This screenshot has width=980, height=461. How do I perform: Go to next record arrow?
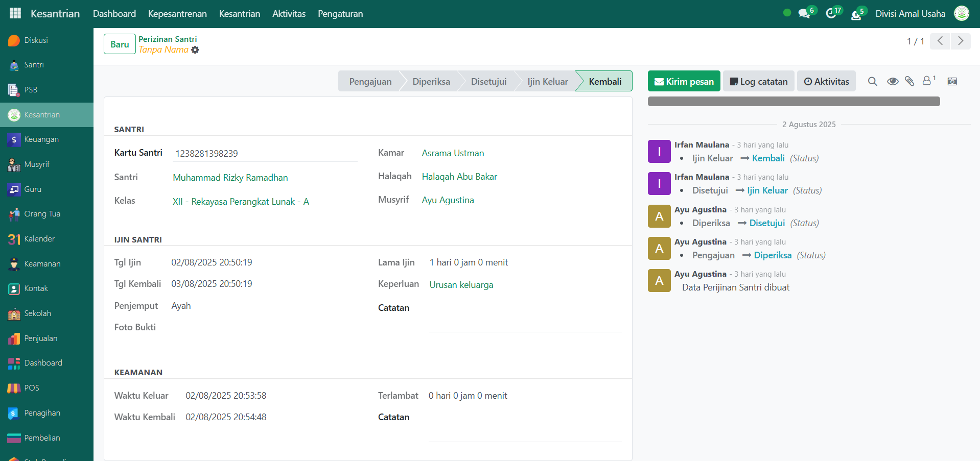(961, 41)
